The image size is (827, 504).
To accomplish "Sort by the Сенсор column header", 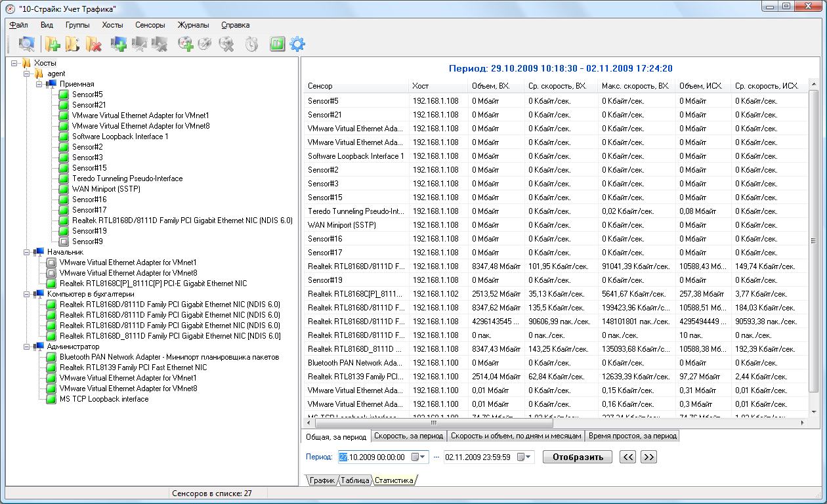I will 356,86.
